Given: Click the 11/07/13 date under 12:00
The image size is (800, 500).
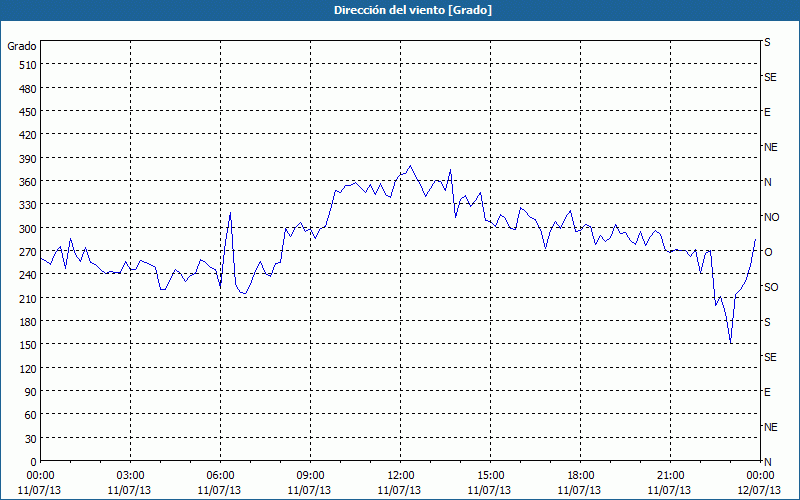Looking at the screenshot, I should click(399, 490).
